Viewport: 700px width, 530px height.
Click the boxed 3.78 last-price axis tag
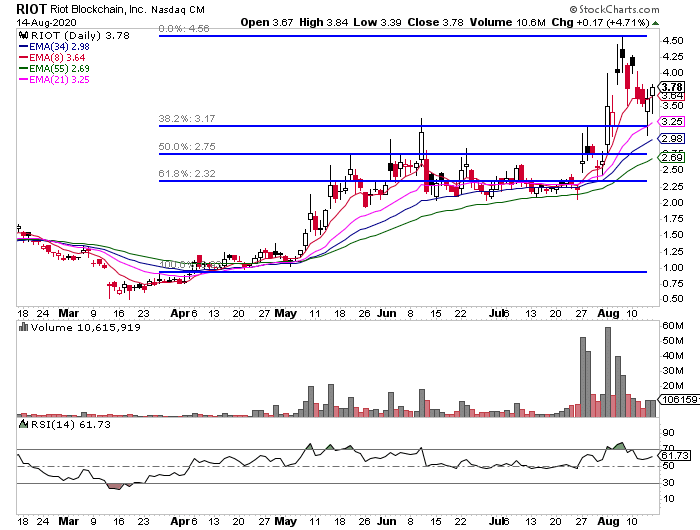click(x=671, y=87)
